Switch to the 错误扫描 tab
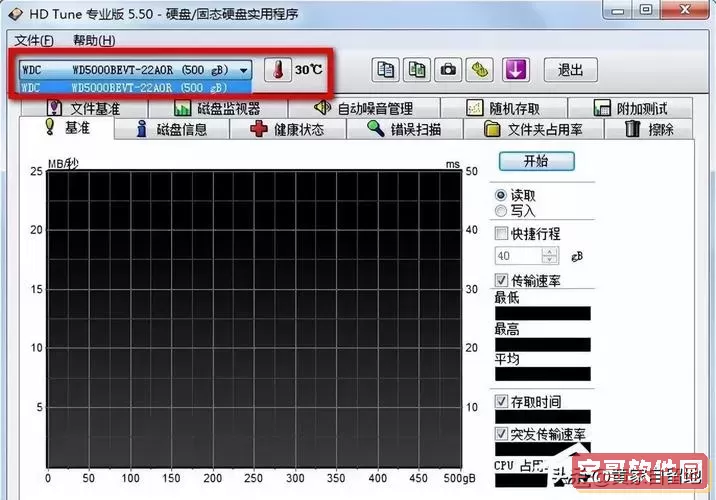 (x=404, y=129)
